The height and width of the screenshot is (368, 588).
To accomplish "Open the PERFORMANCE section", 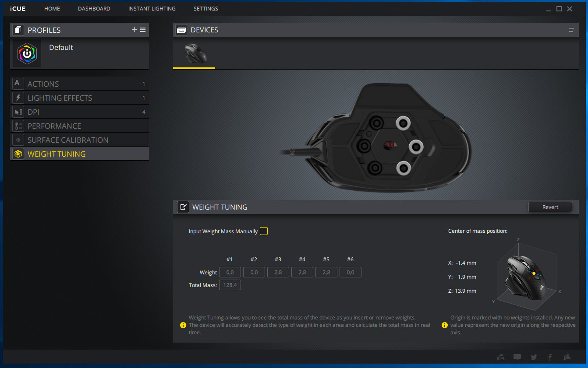I will 79,126.
